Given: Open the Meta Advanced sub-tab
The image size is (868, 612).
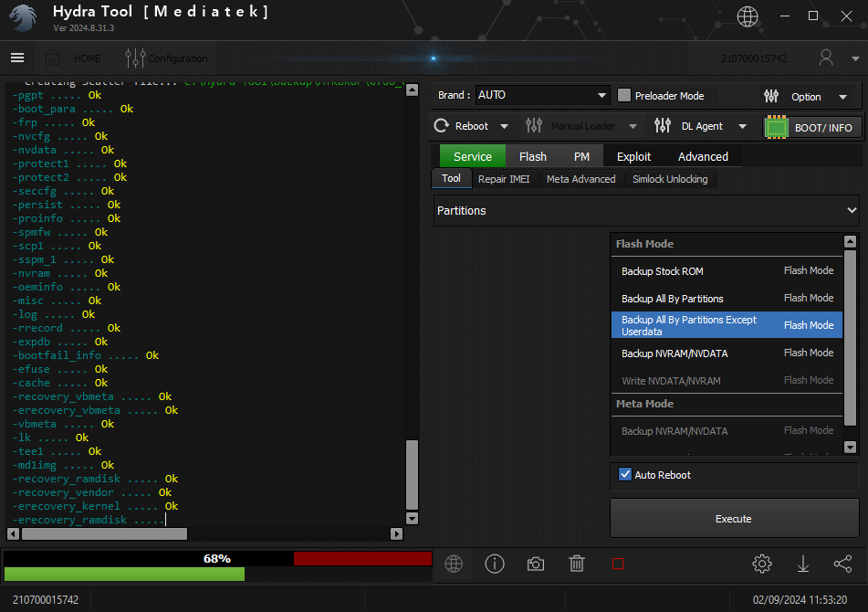Looking at the screenshot, I should (x=580, y=179).
